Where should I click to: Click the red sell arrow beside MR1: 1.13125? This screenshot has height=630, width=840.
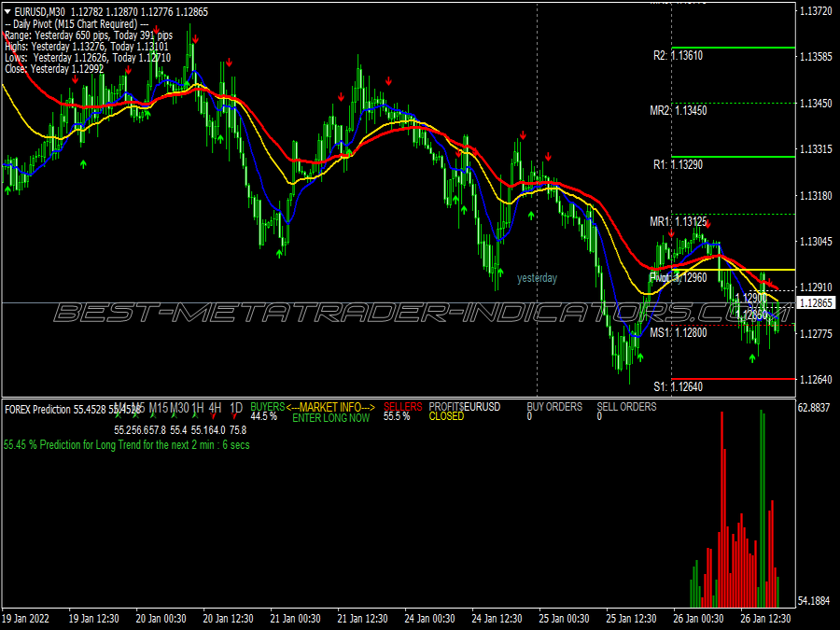pyautogui.click(x=708, y=224)
